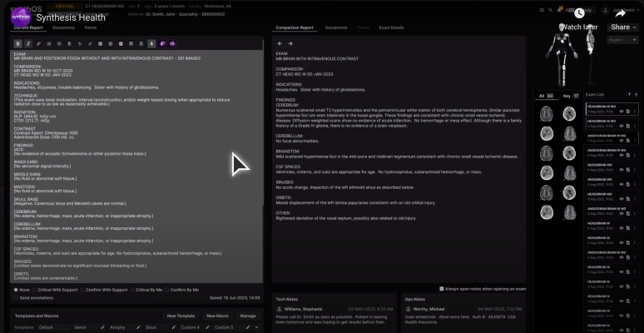Viewport: 644px width, 333px height.
Task: Open the Forms tab in left panel
Action: [x=90, y=27]
